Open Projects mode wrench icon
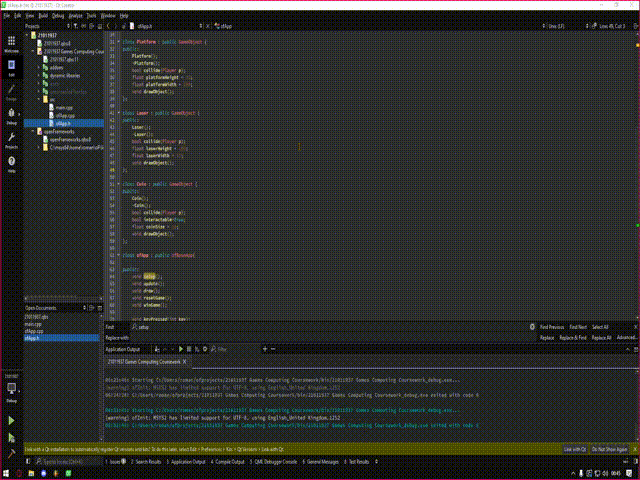This screenshot has height=480, width=640. click(11, 140)
